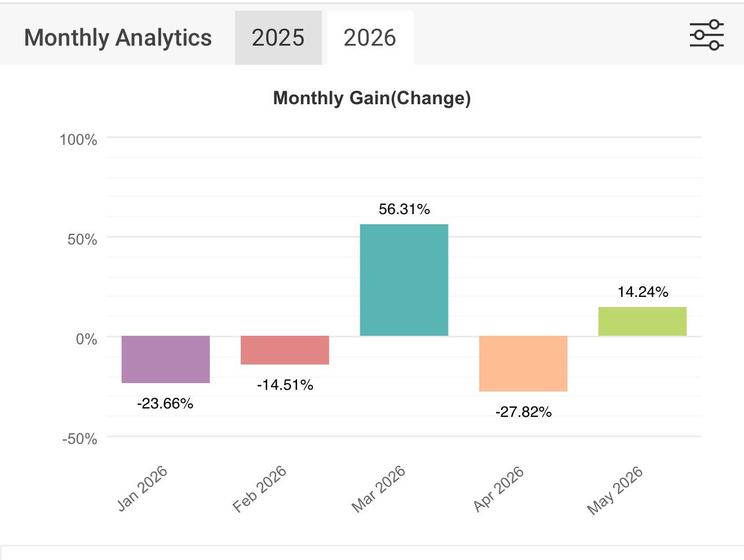Click the -14.51% data label
This screenshot has width=744, height=560.
pos(285,385)
